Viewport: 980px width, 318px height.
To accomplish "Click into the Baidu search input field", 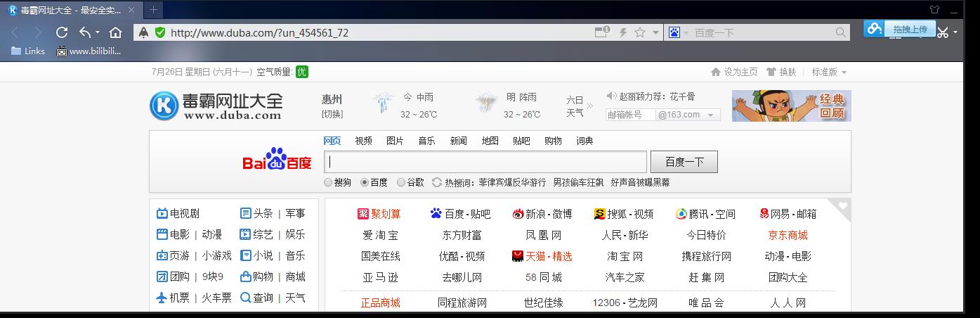I will [485, 162].
